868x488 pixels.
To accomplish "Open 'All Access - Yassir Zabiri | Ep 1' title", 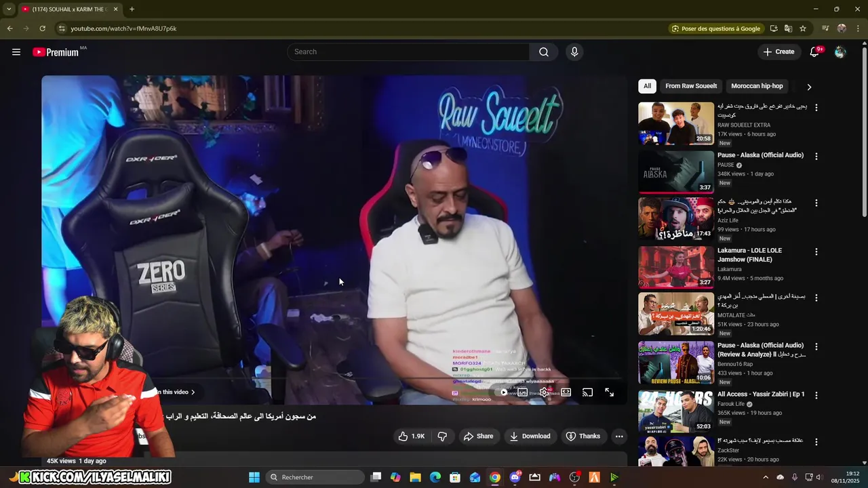I will [761, 394].
